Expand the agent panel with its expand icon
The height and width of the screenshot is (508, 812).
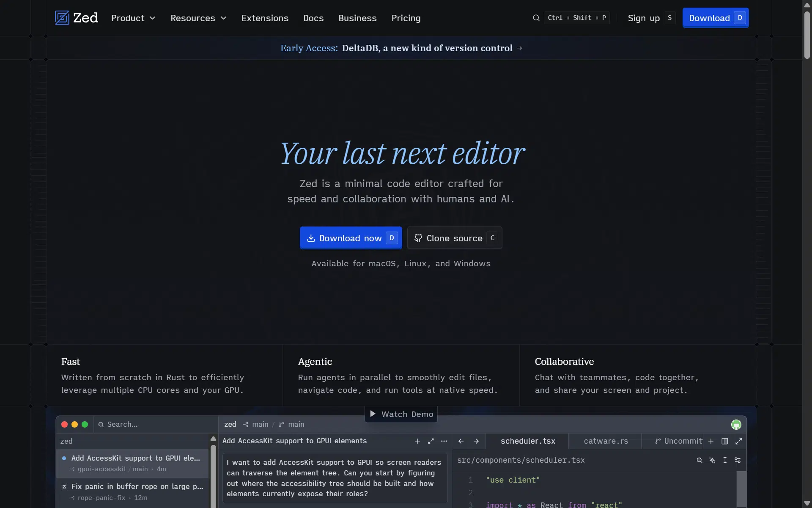[431, 441]
